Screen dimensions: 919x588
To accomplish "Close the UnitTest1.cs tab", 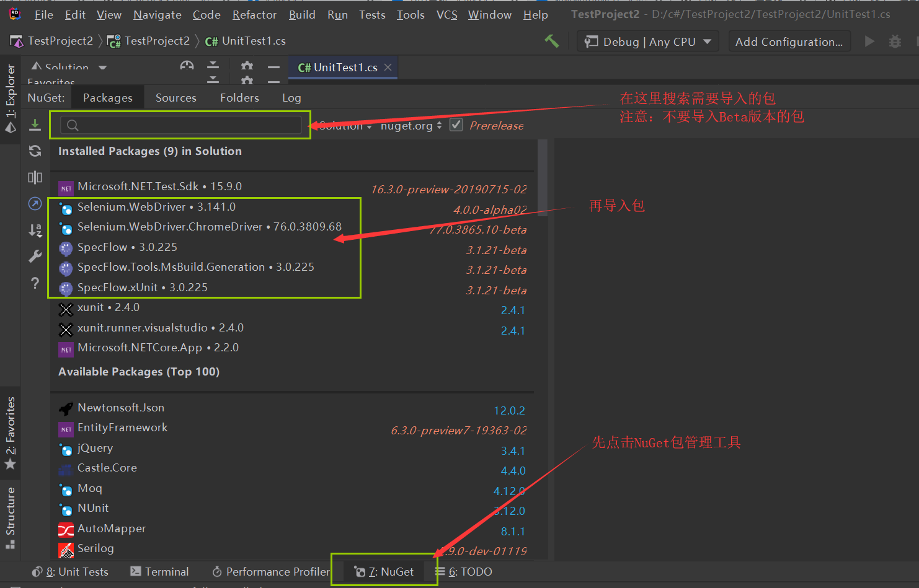I will pos(388,67).
